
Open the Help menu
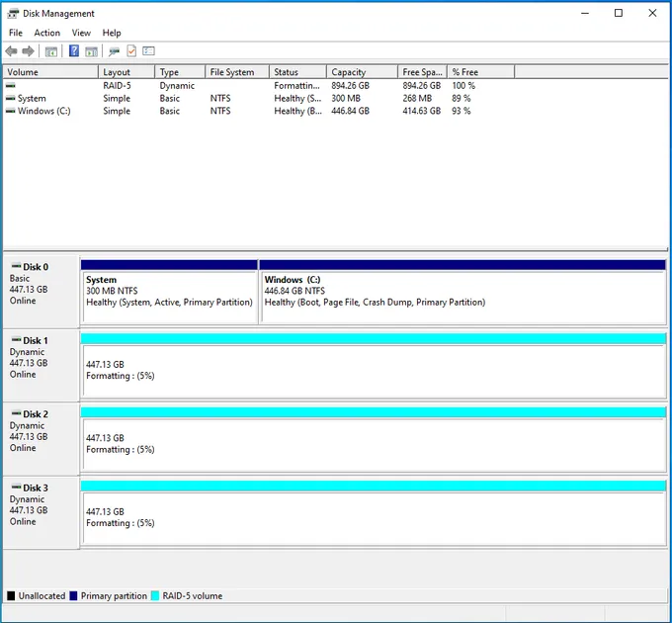pos(112,33)
